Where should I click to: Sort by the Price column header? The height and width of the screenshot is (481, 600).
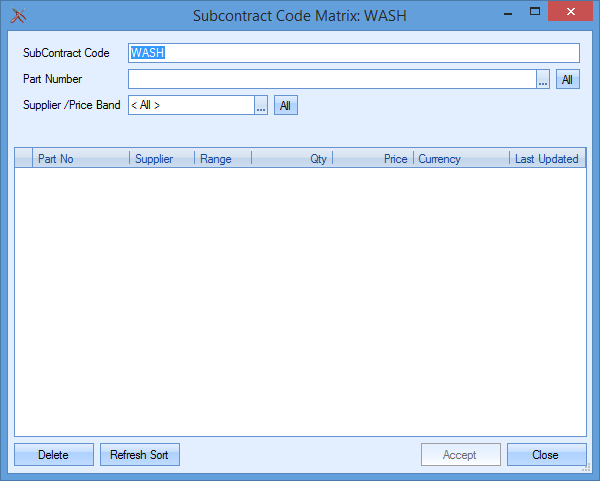373,159
